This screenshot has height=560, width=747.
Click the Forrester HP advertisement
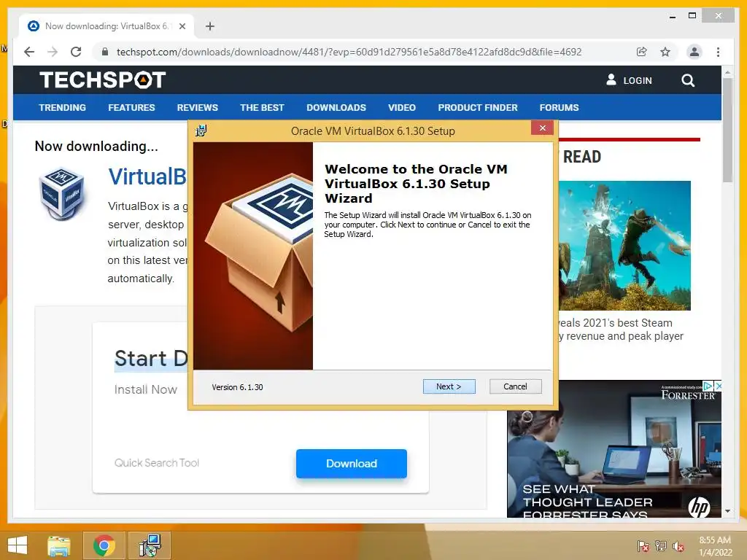coord(614,448)
